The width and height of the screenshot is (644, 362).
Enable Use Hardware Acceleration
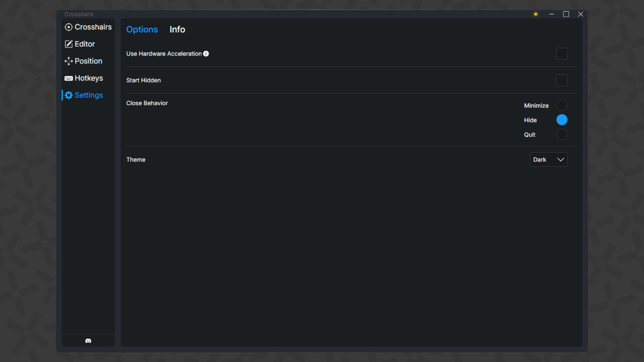pyautogui.click(x=562, y=54)
